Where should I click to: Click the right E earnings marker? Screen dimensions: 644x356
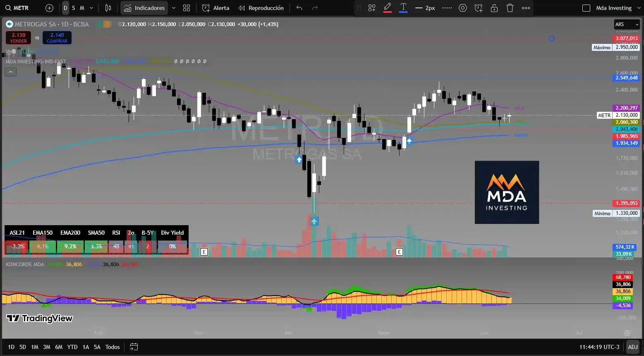[399, 252]
